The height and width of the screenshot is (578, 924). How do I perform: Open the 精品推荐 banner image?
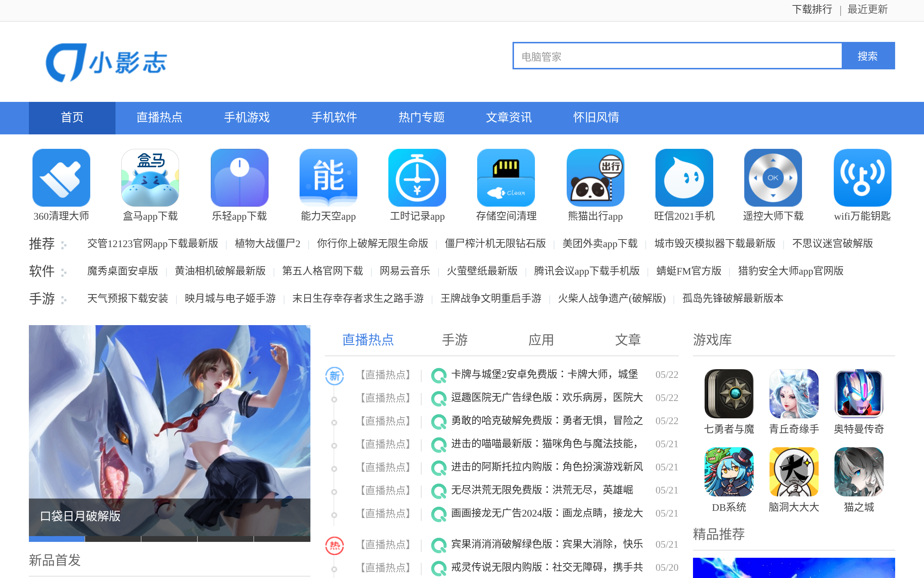794,568
